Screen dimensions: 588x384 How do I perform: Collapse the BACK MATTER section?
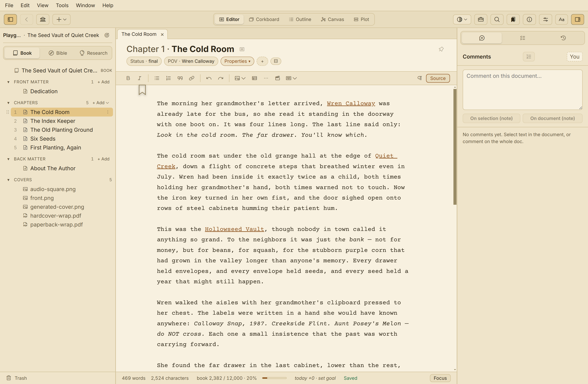(x=8, y=159)
